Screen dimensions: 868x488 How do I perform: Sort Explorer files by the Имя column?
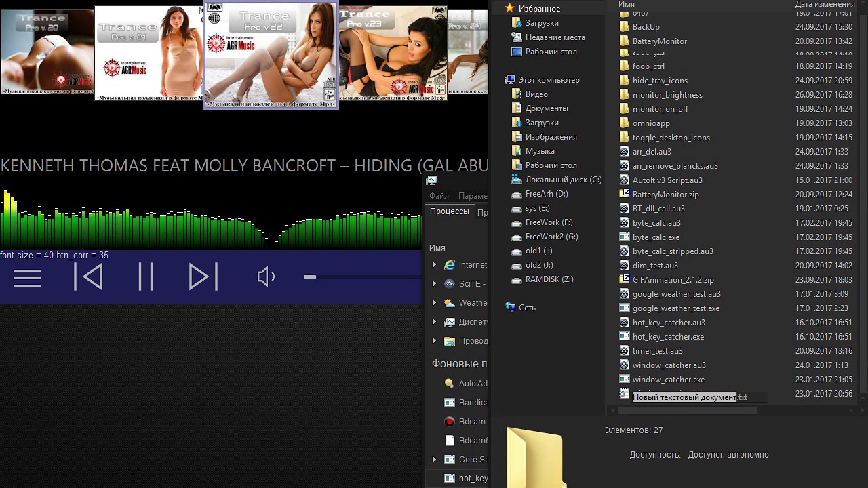click(627, 5)
